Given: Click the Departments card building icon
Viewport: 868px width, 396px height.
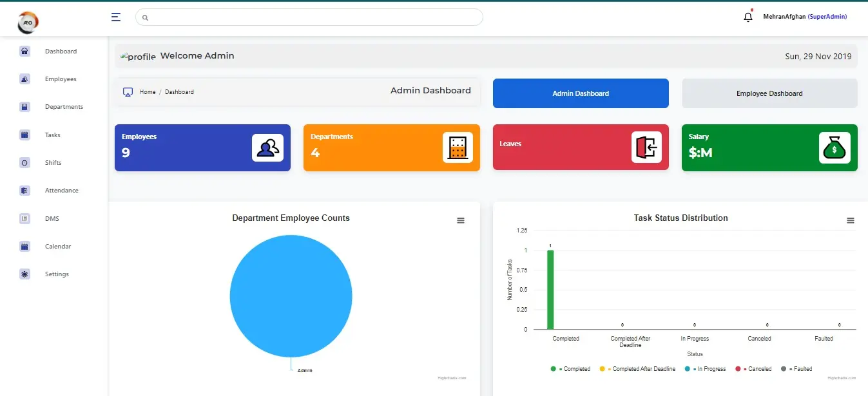Looking at the screenshot, I should pyautogui.click(x=458, y=148).
